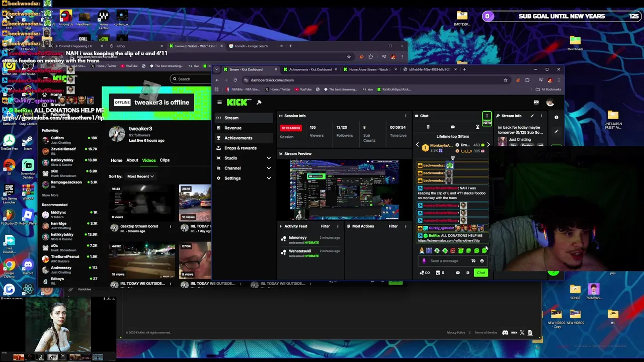Reload the dashboard.kick.com page
Image resolution: width=644 pixels, height=362 pixels.
[235, 80]
